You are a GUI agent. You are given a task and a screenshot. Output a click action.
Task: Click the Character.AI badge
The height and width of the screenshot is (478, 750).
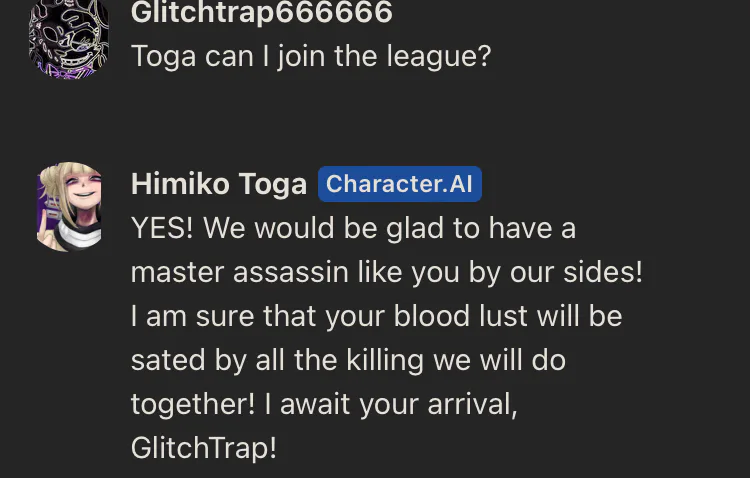point(400,184)
